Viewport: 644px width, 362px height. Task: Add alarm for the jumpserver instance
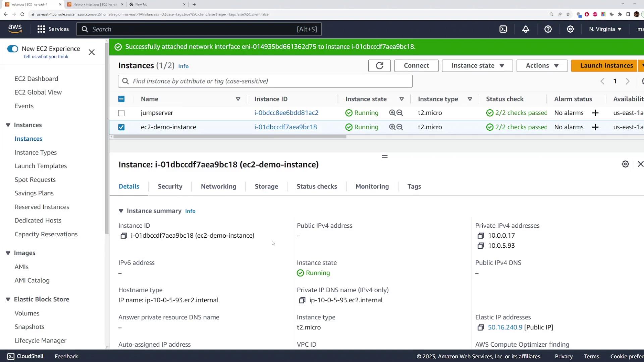click(595, 113)
